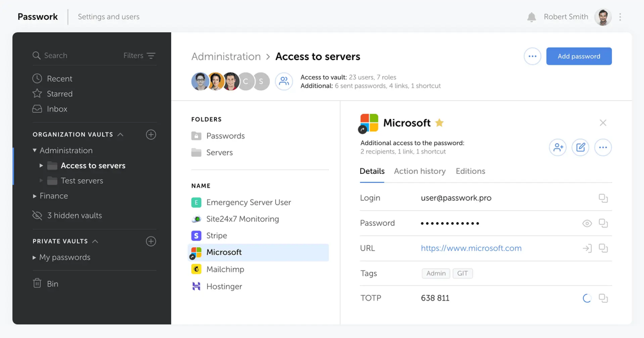The height and width of the screenshot is (338, 644).
Task: Click the share password icon
Action: pyautogui.click(x=557, y=147)
